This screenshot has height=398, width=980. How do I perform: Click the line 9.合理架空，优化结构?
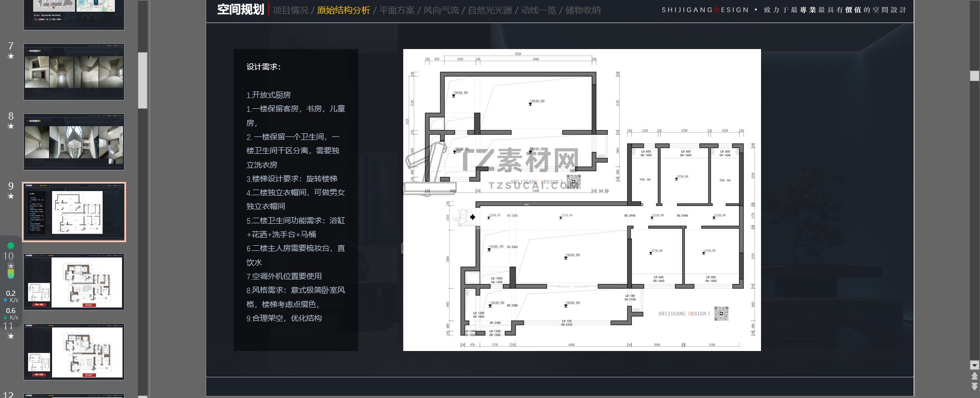[284, 318]
